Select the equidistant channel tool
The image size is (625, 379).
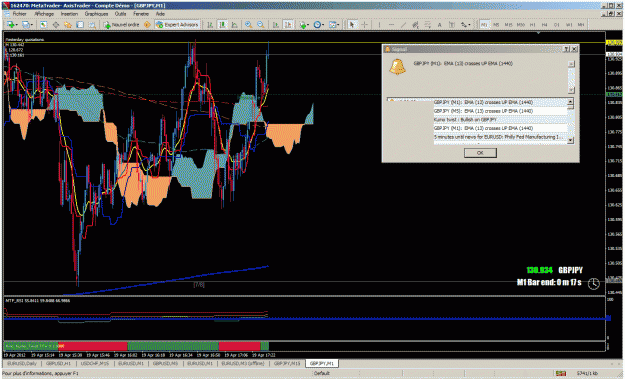415,25
